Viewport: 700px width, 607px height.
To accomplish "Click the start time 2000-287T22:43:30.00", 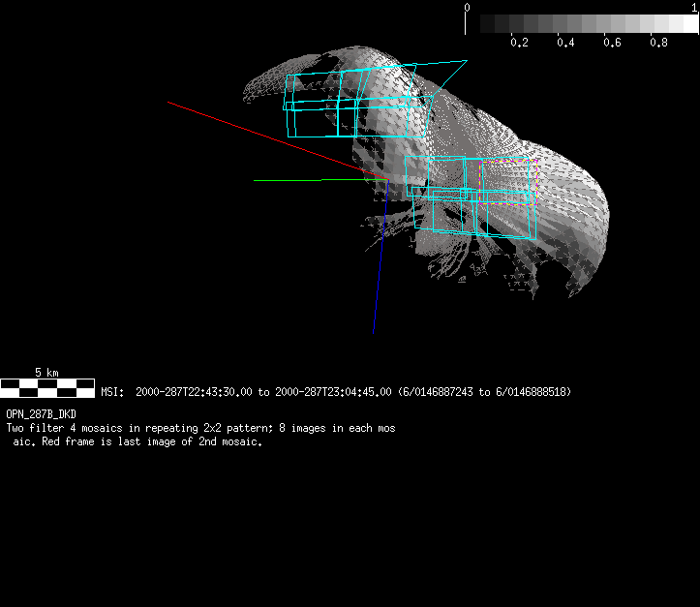I will 195,392.
